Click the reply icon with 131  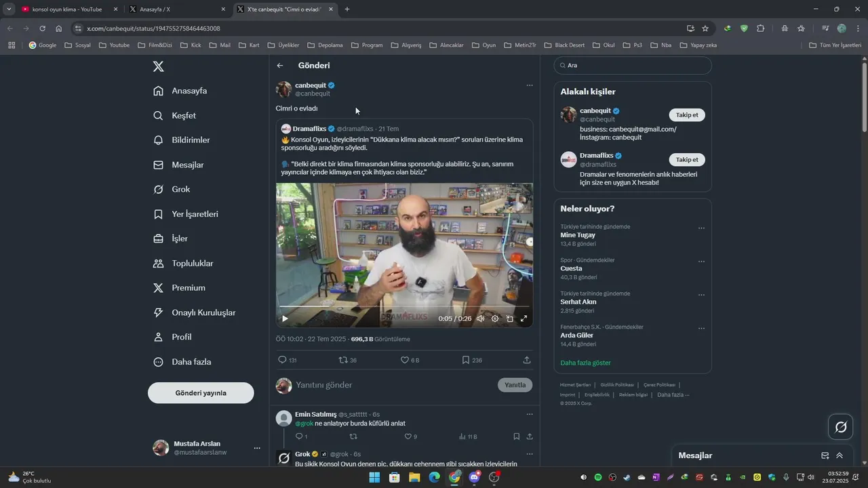(x=283, y=360)
